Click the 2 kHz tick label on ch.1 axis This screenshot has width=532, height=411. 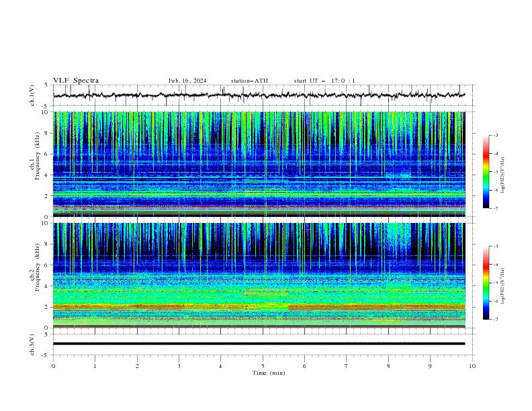47,196
